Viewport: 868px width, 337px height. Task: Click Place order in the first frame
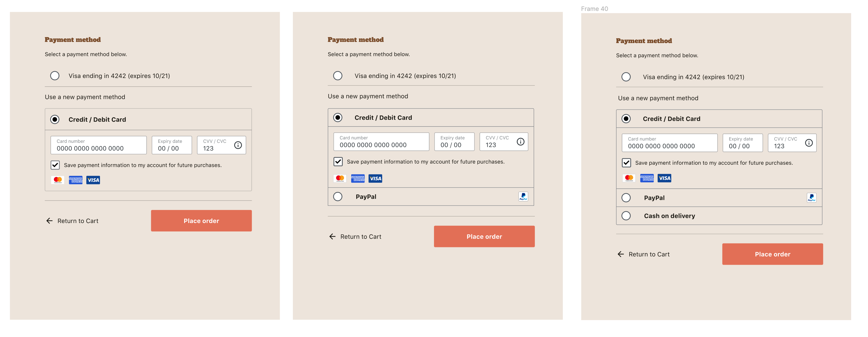201,221
